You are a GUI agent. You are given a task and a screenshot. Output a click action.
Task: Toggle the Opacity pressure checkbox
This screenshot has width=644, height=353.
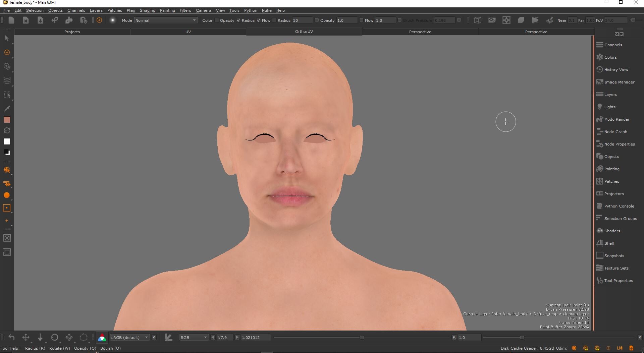217,20
